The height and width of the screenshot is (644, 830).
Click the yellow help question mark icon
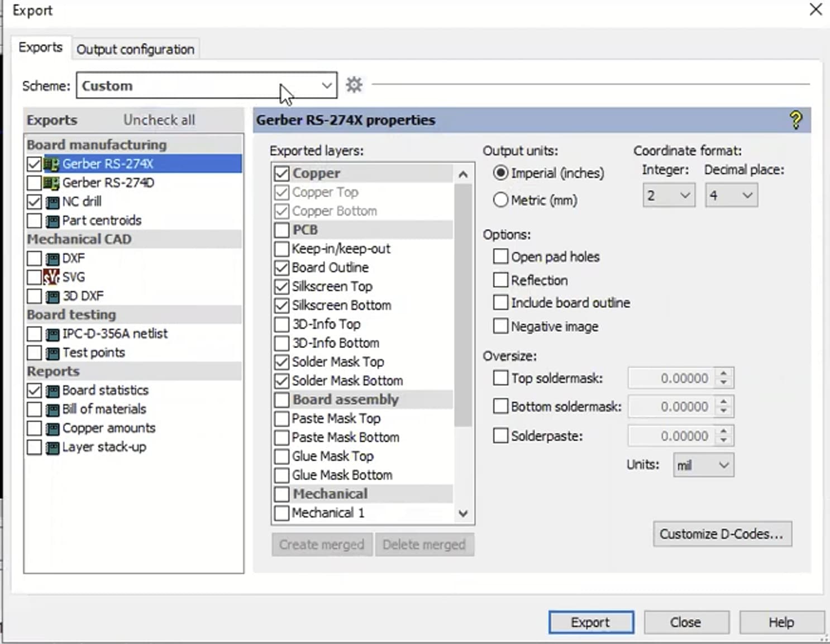click(x=796, y=120)
